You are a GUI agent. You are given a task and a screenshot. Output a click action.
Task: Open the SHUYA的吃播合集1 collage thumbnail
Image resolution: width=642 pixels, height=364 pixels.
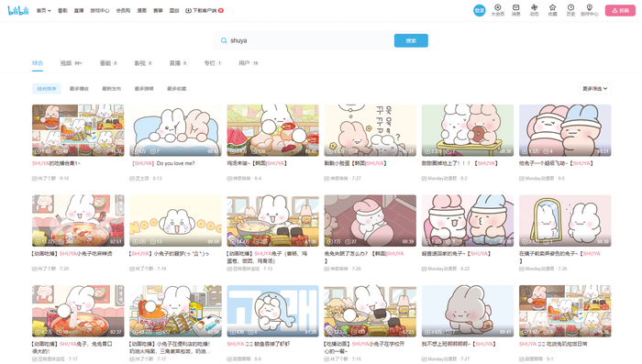point(78,130)
